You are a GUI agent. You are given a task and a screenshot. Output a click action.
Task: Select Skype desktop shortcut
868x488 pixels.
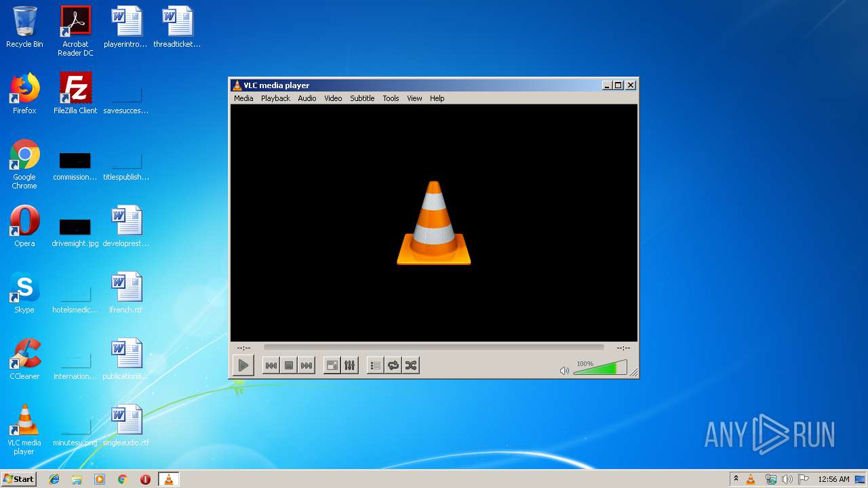coord(24,293)
